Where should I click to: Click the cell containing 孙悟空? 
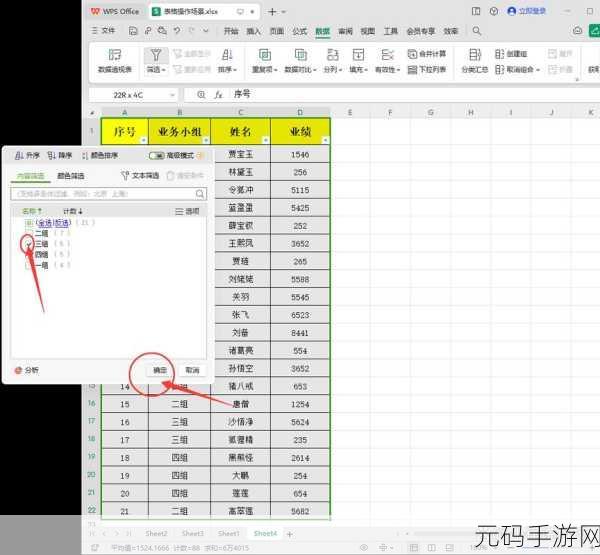click(240, 369)
